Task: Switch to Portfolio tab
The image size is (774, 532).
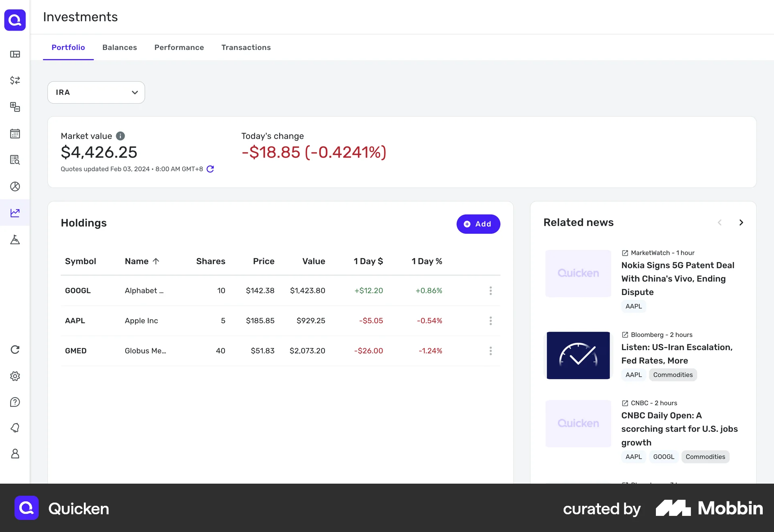Action: tap(68, 48)
